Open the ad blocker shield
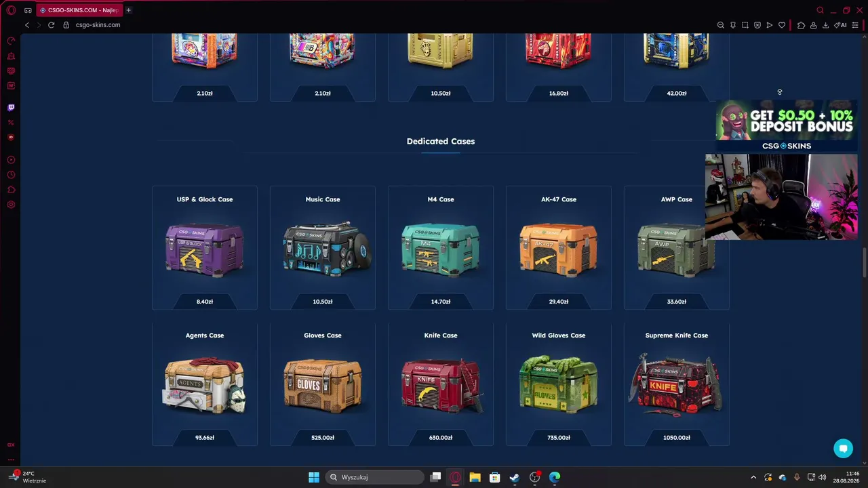This screenshot has height=488, width=868. [x=757, y=25]
